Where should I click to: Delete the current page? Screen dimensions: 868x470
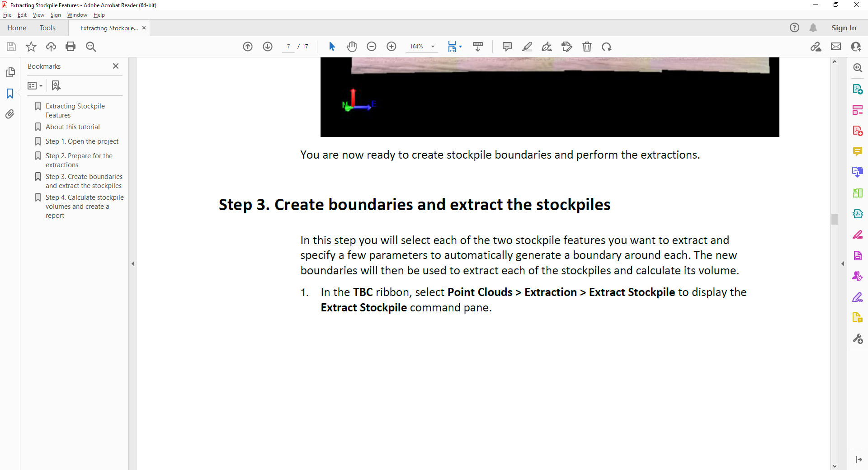587,47
